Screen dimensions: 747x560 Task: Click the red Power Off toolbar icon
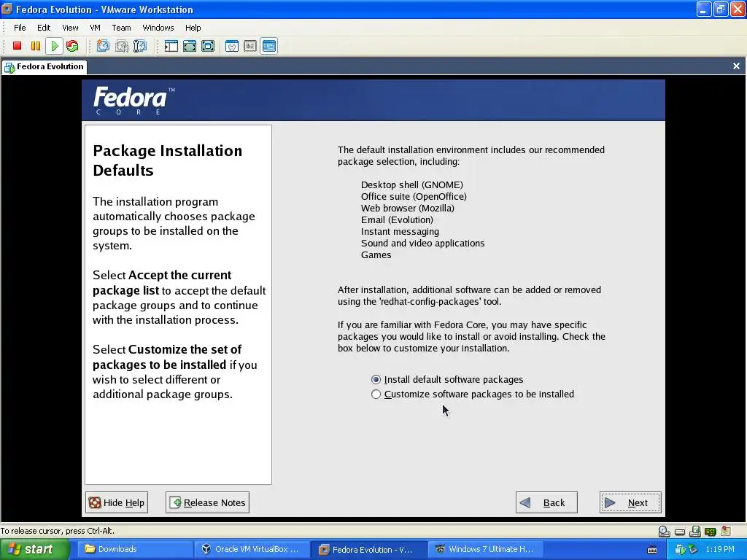pos(18,46)
